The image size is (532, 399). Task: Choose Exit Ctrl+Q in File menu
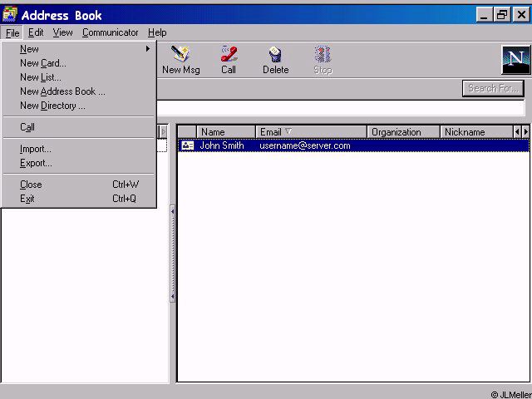[79, 199]
